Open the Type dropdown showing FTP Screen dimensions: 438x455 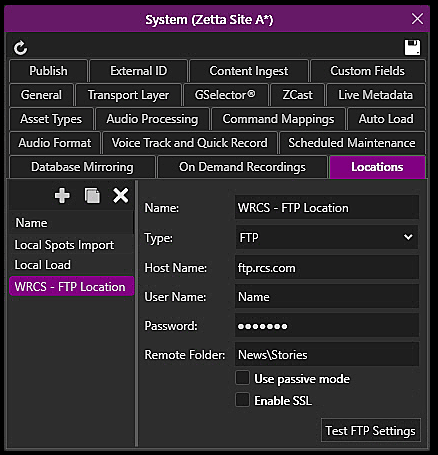tap(327, 237)
